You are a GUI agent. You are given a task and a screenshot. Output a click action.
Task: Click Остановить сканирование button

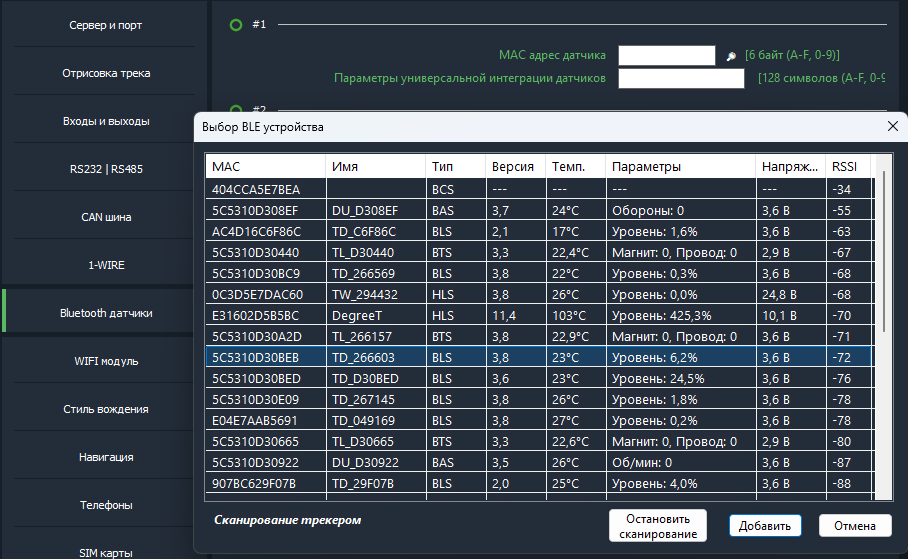(x=658, y=526)
